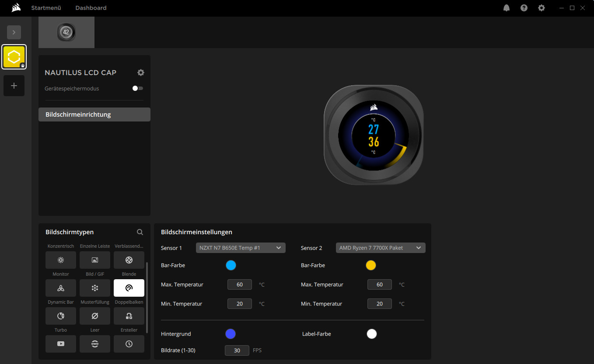Select the Bild / GIF picture icon tile
The height and width of the screenshot is (364, 594).
[95, 260]
